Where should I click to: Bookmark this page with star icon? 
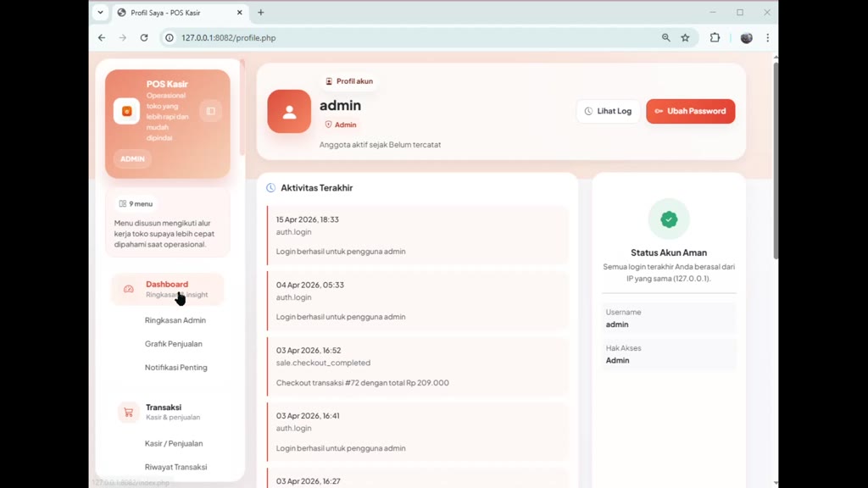tap(685, 37)
